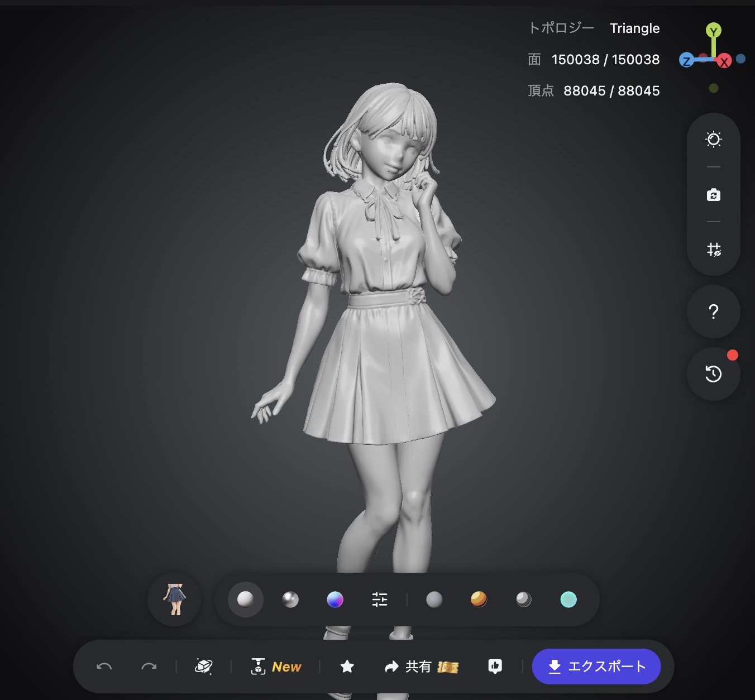The width and height of the screenshot is (755, 700).
Task: Toggle the grid visibility icon
Action: [714, 250]
